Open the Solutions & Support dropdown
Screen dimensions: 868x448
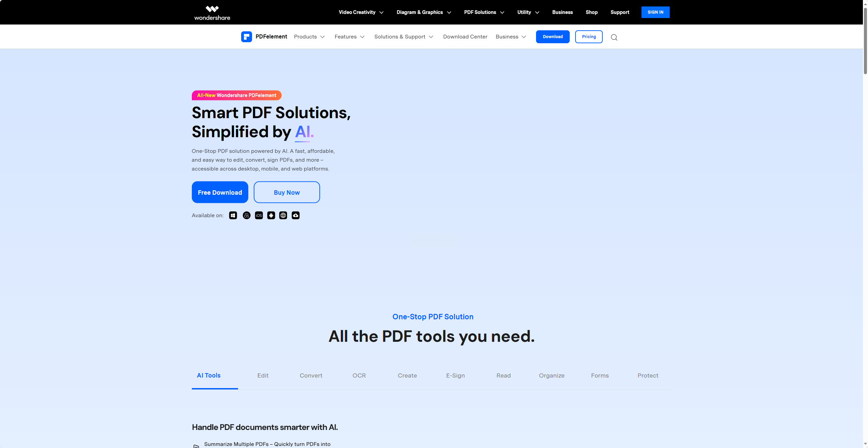click(x=403, y=37)
